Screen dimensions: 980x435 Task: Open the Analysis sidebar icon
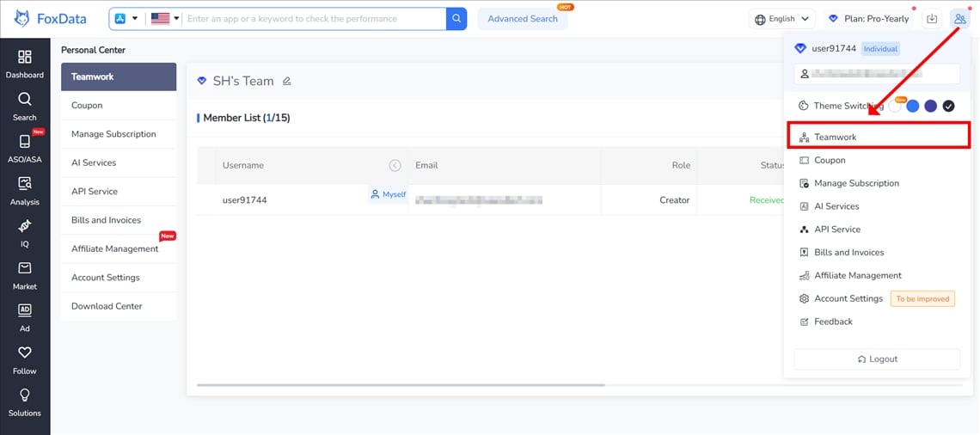pyautogui.click(x=24, y=191)
